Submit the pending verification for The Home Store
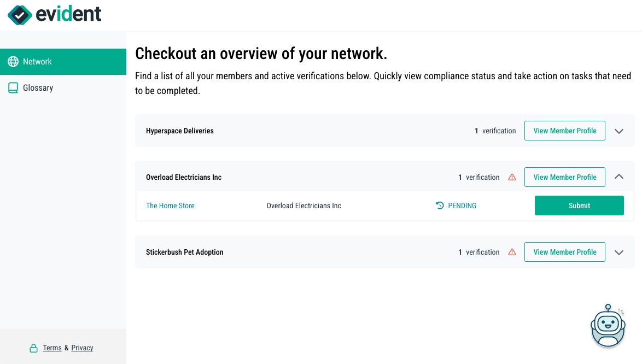 point(579,205)
